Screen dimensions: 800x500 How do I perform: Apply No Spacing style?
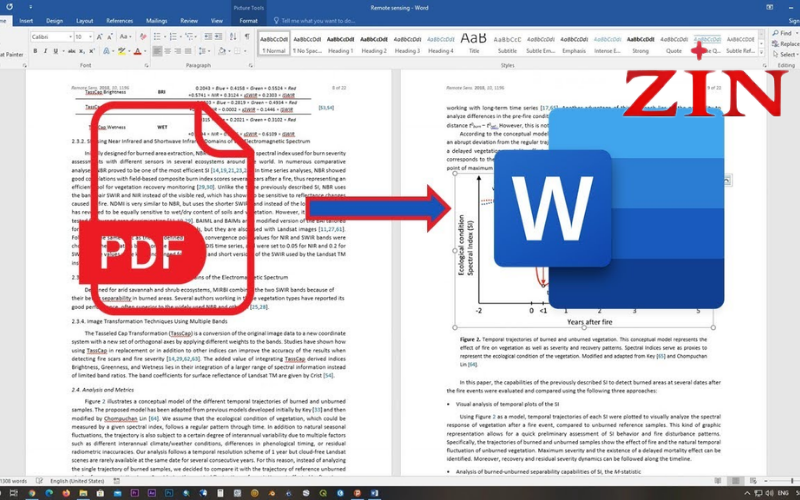(307, 44)
